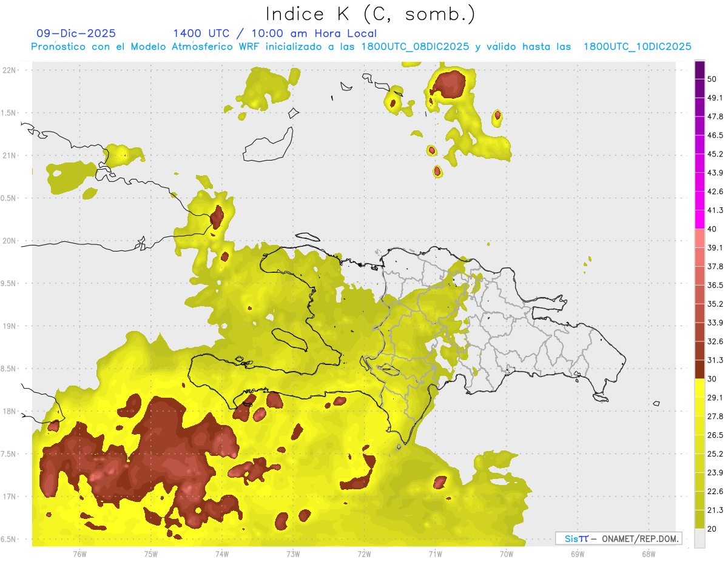Click the '26.5' value on the color scale
728x562 pixels.
click(x=715, y=435)
